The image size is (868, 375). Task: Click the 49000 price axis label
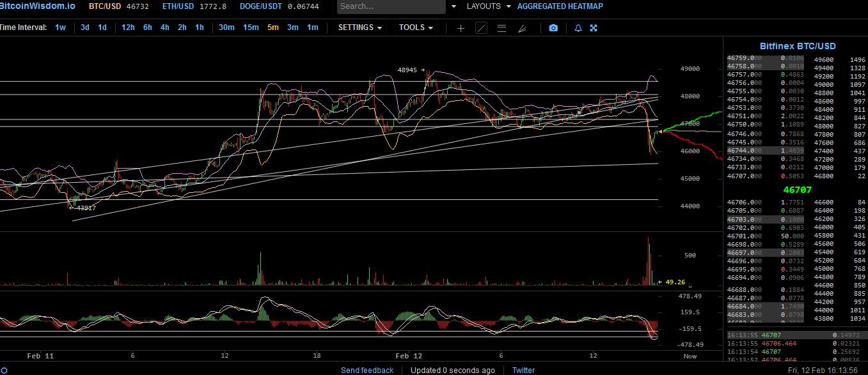690,69
